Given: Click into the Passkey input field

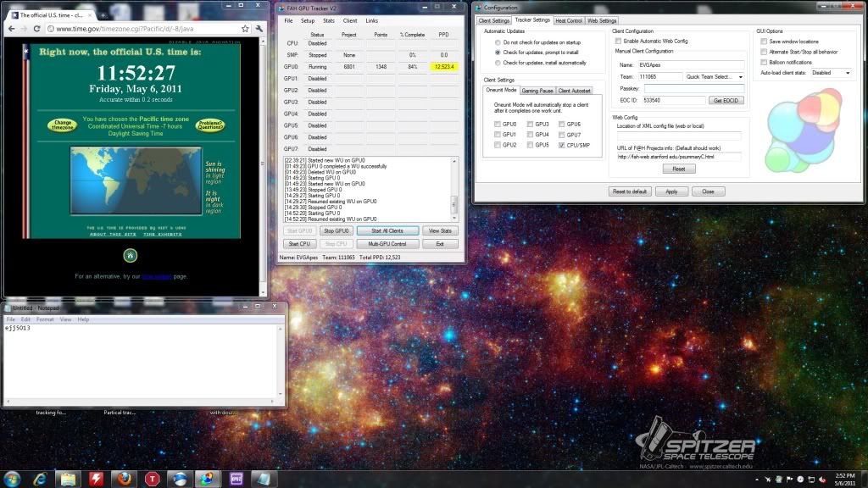Looking at the screenshot, I should pyautogui.click(x=693, y=88).
